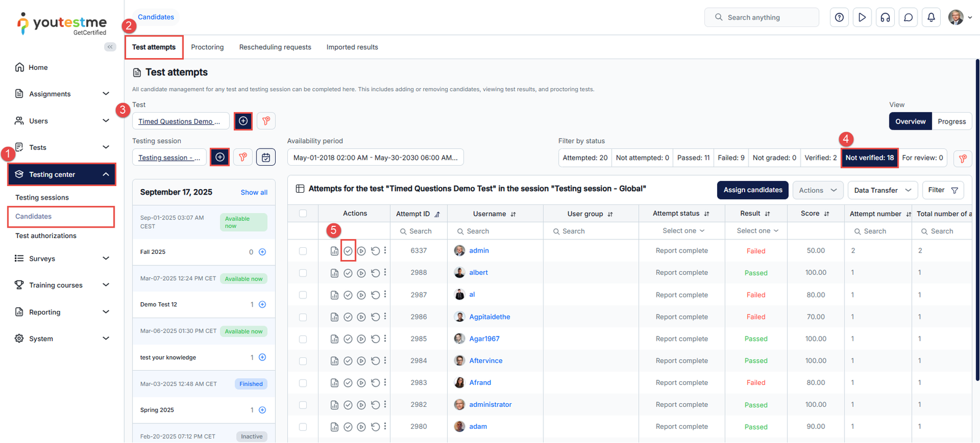Open the Attempt status Select one dropdown
The image size is (980, 443).
[x=683, y=231]
